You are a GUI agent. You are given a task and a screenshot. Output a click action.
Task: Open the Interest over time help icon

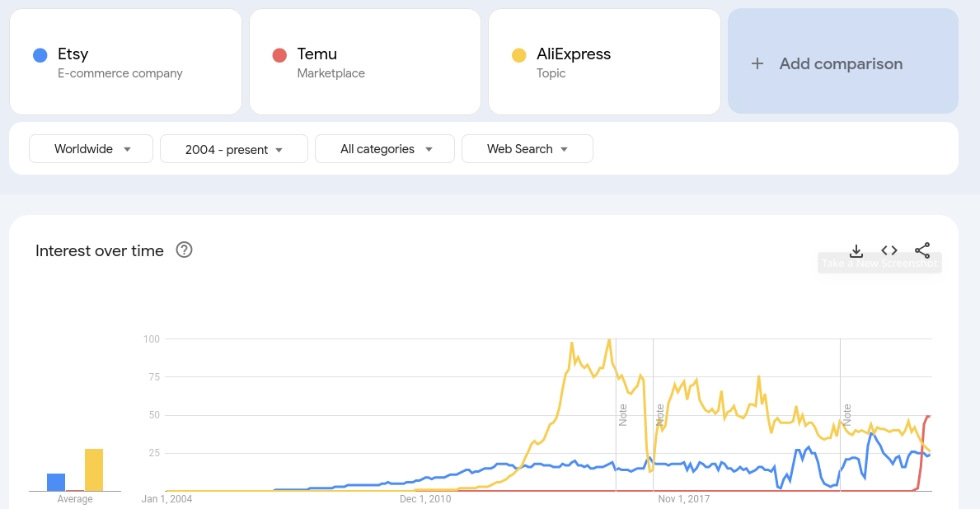185,250
